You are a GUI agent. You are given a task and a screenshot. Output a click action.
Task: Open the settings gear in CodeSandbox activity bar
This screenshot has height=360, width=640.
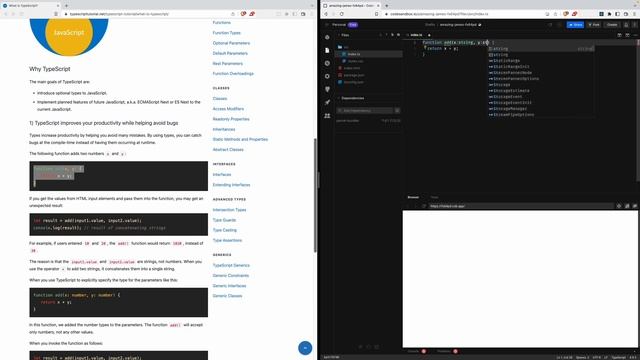click(327, 76)
